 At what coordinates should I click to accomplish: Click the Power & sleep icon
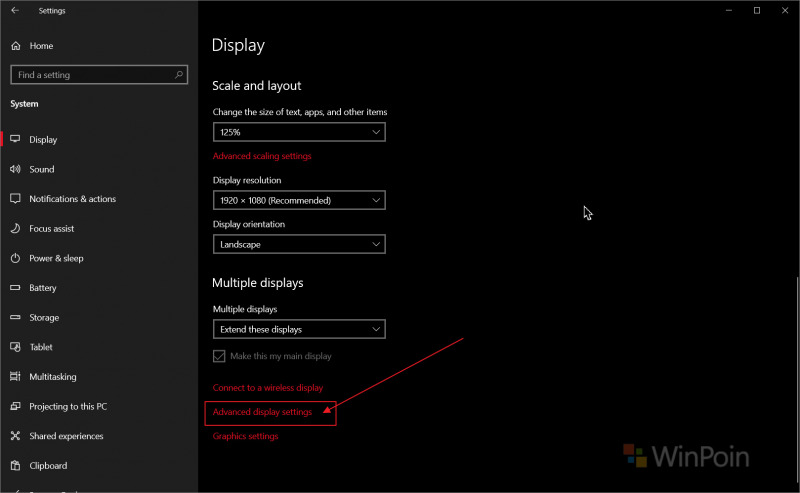coord(15,258)
